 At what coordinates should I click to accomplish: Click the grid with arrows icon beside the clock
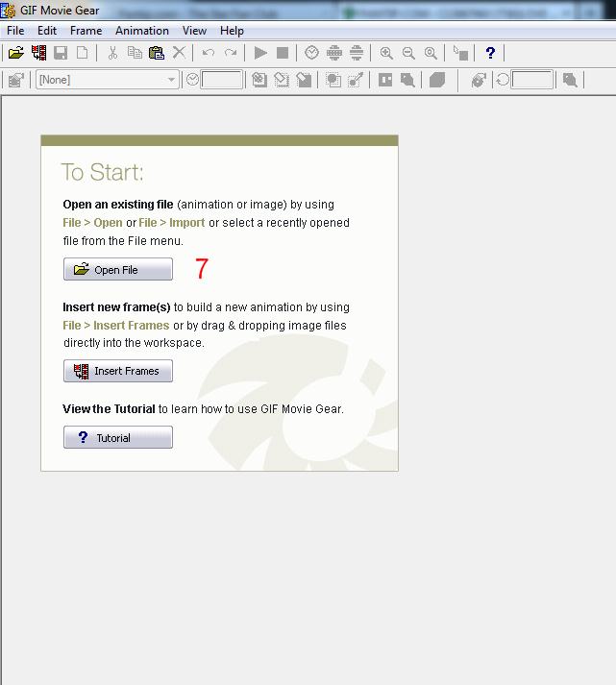334,53
